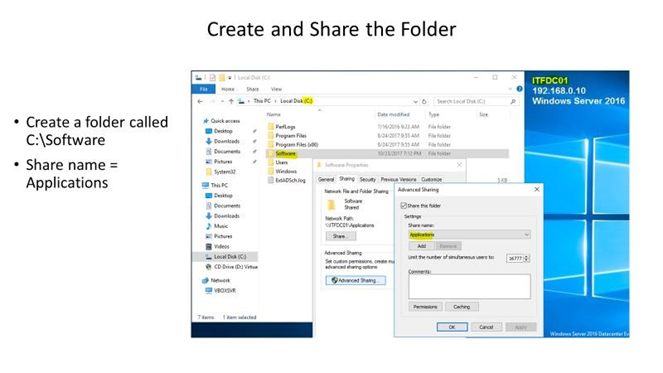Select Downloads under This PC

(226, 216)
